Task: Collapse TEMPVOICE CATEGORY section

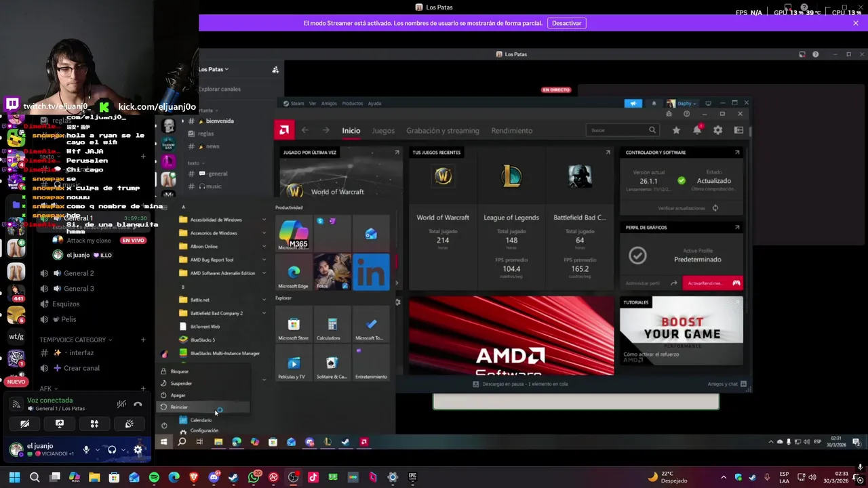Action: coord(75,340)
